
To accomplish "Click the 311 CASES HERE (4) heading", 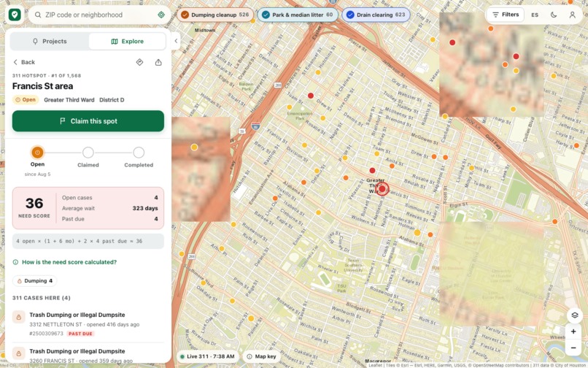I will [42, 298].
